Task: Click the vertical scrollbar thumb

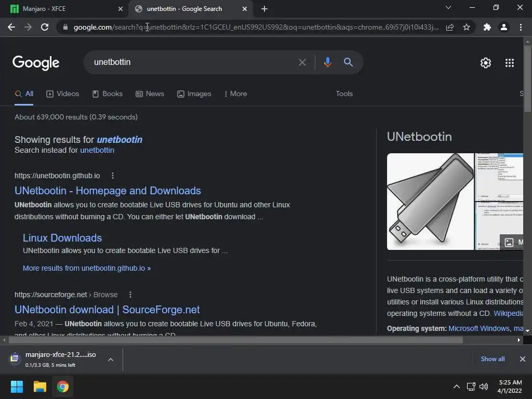Action: (527, 78)
